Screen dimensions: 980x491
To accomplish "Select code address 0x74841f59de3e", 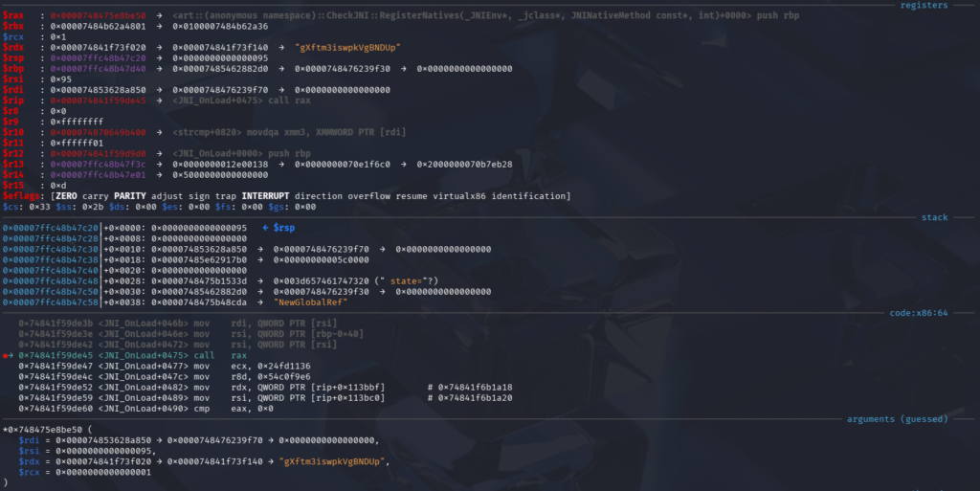I will pos(56,334).
